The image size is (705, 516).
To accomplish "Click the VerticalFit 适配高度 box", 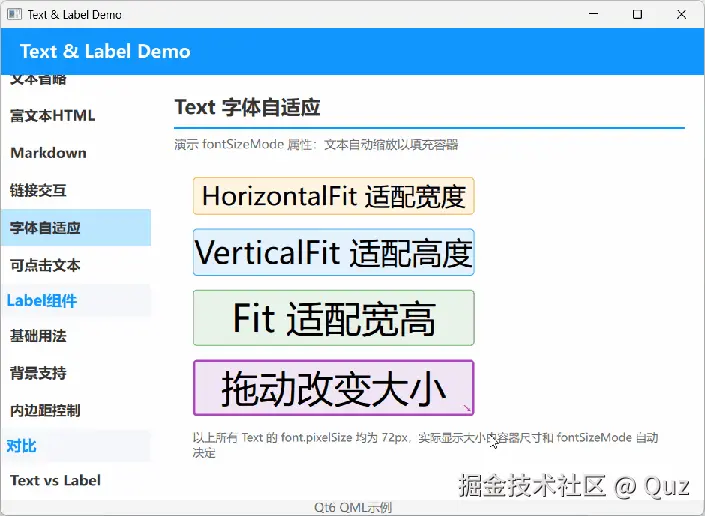I will (x=334, y=252).
